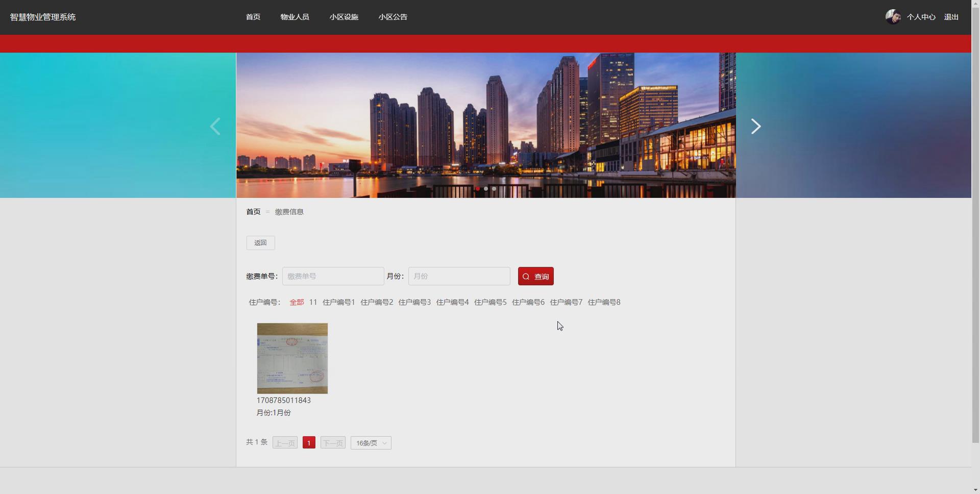Filter by 住户编号1
The width and height of the screenshot is (980, 494).
pyautogui.click(x=338, y=302)
